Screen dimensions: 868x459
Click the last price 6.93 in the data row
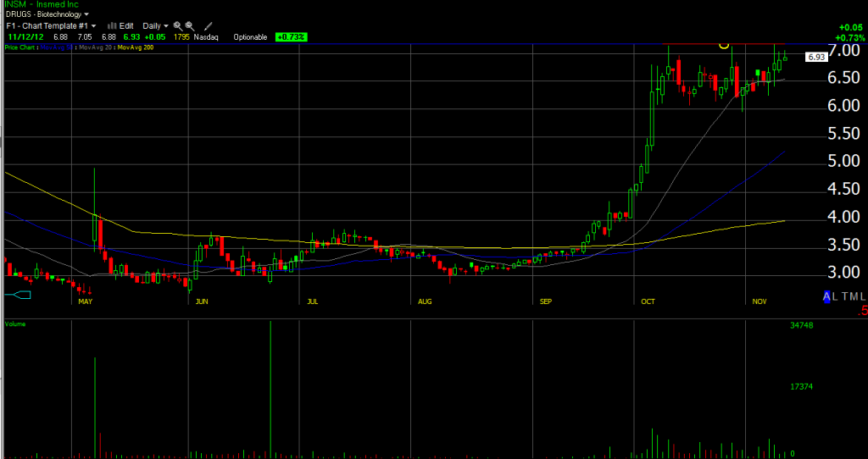click(x=131, y=37)
